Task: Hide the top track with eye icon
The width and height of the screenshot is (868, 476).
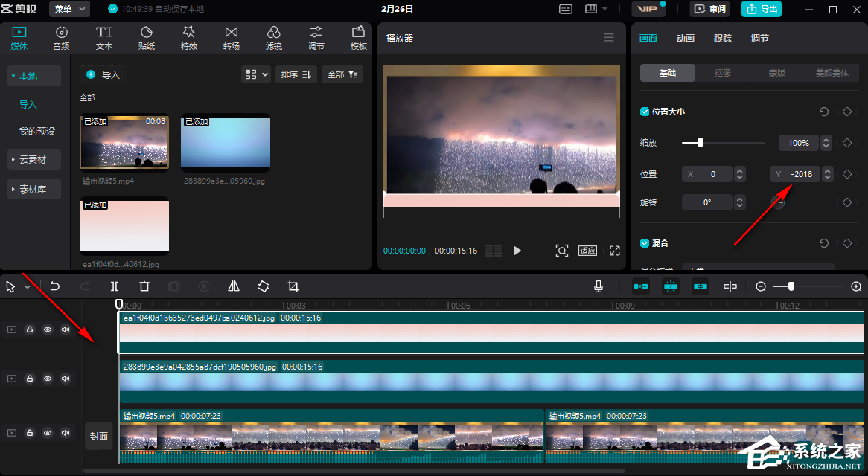Action: tap(48, 329)
